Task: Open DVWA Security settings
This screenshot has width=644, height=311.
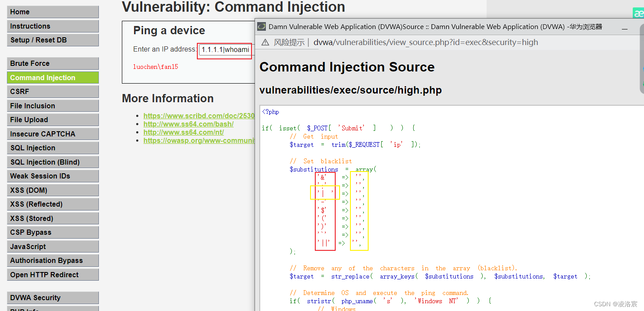Action: (52, 298)
